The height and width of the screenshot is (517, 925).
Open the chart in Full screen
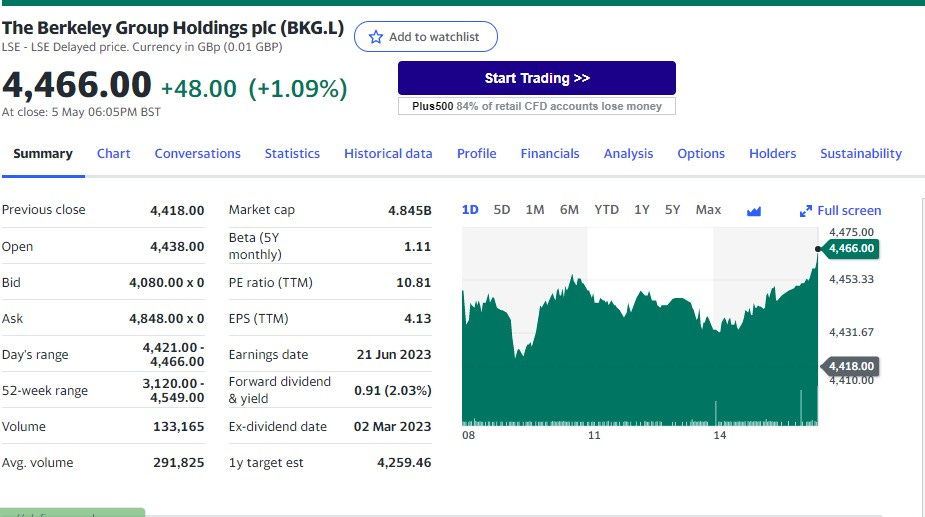[x=840, y=211]
